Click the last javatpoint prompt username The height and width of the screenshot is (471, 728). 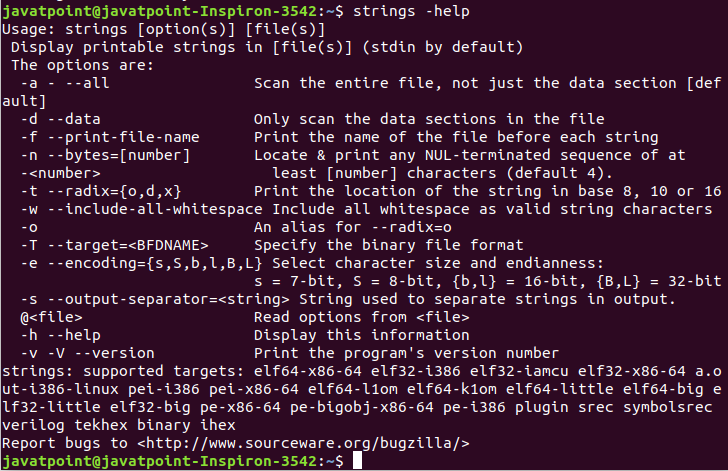pos(47,461)
